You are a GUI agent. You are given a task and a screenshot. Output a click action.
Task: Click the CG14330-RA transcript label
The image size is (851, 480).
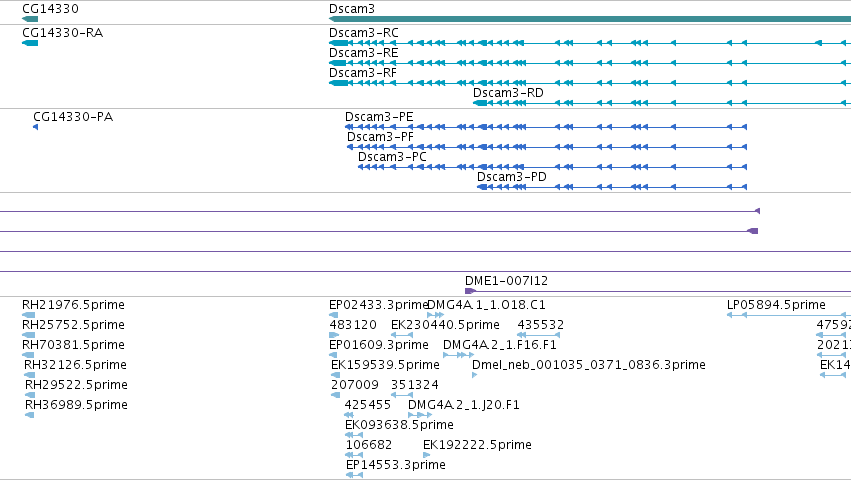click(x=62, y=33)
